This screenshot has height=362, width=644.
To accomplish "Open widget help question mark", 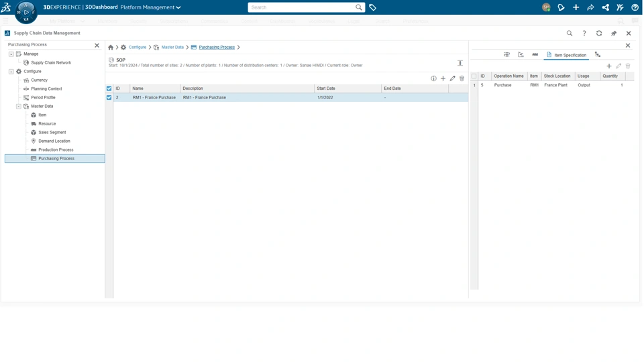I will pos(584,34).
